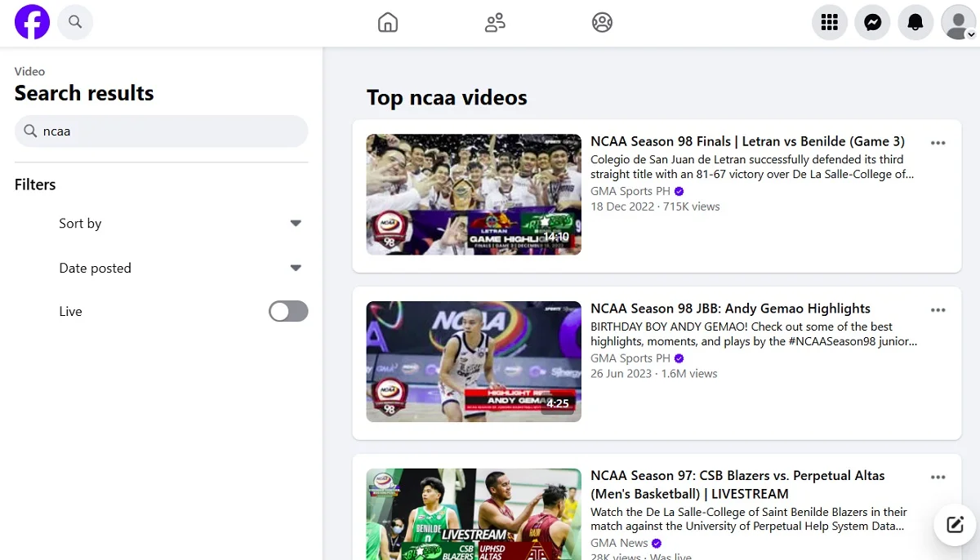Click the 4:25 duration badge

(558, 403)
